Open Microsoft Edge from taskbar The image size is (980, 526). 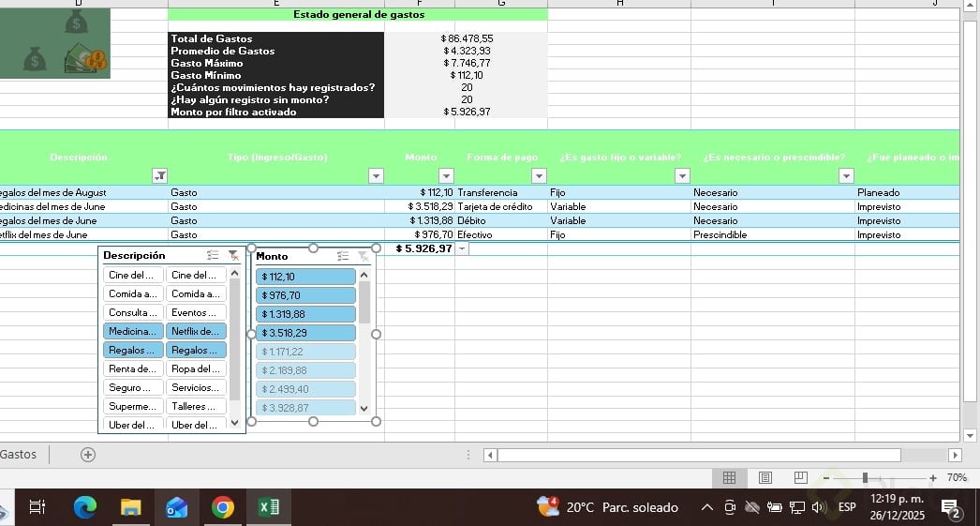[84, 506]
